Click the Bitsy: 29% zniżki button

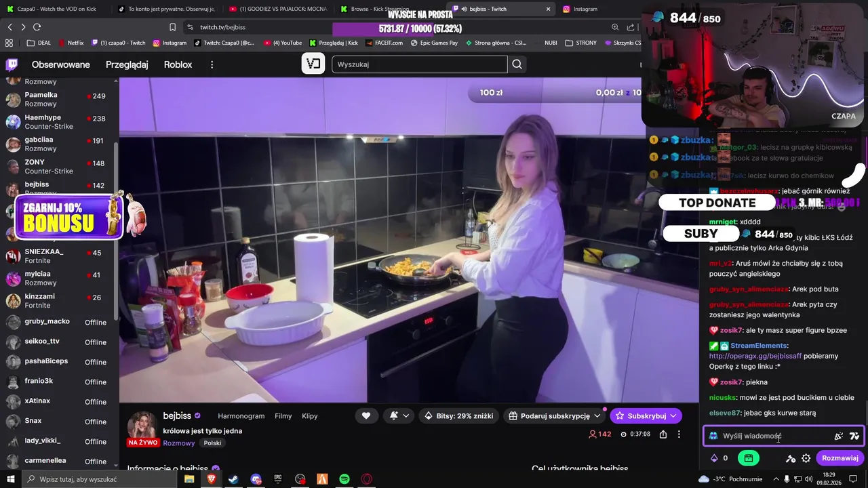[459, 415]
